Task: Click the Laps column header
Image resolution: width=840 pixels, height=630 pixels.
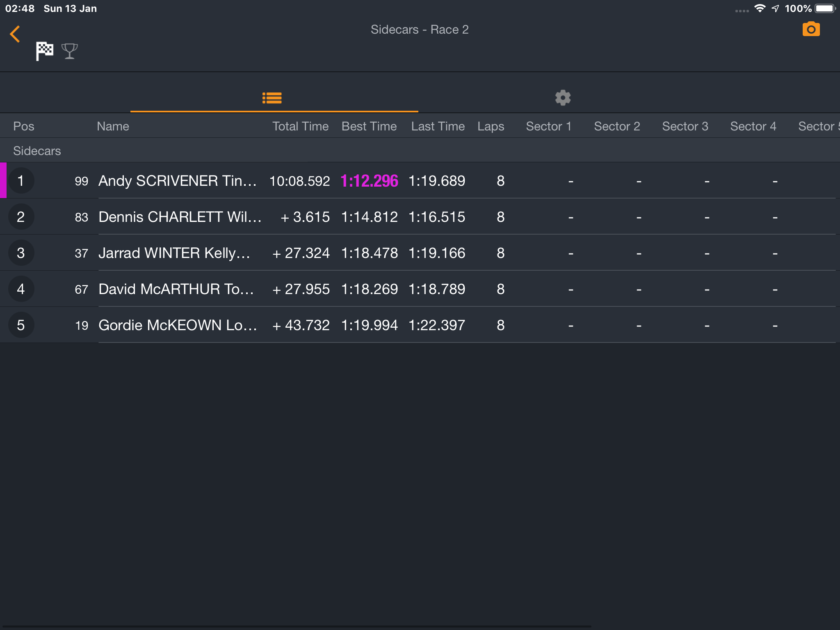Action: (491, 126)
